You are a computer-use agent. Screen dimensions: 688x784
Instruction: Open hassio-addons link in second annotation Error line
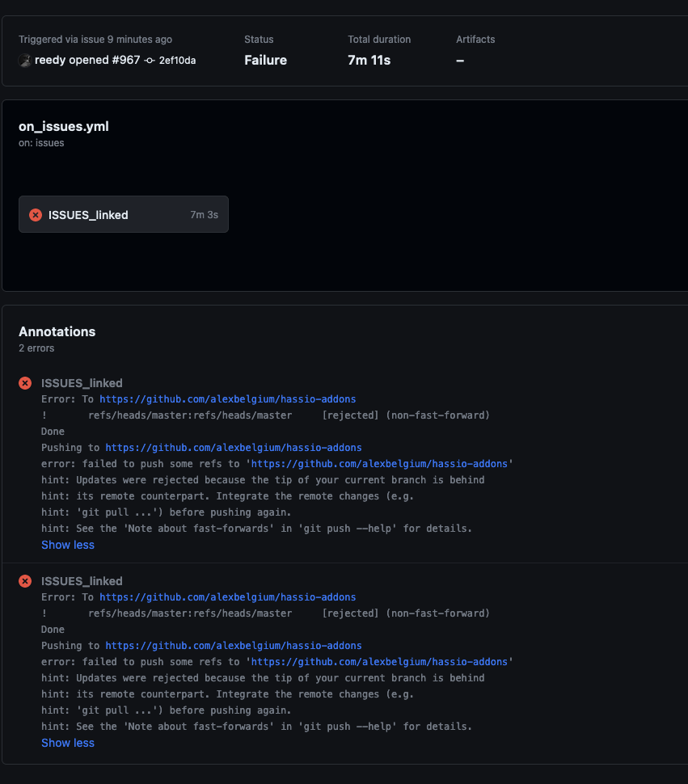tap(227, 596)
